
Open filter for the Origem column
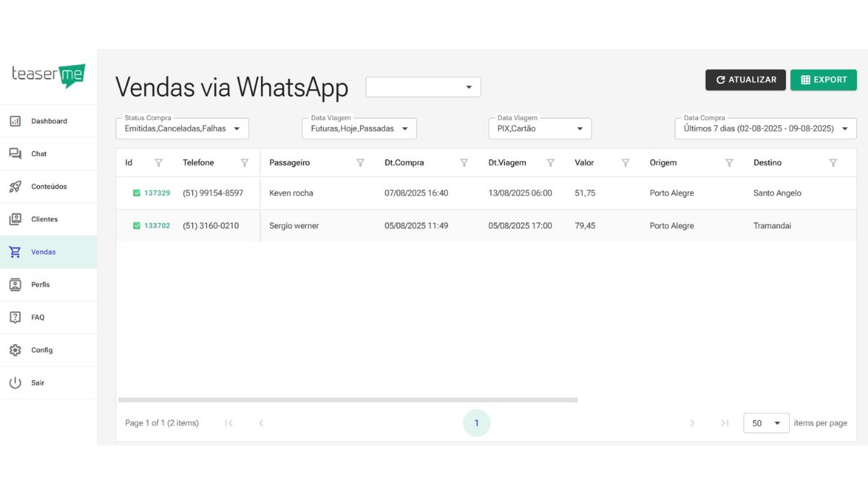pos(729,163)
